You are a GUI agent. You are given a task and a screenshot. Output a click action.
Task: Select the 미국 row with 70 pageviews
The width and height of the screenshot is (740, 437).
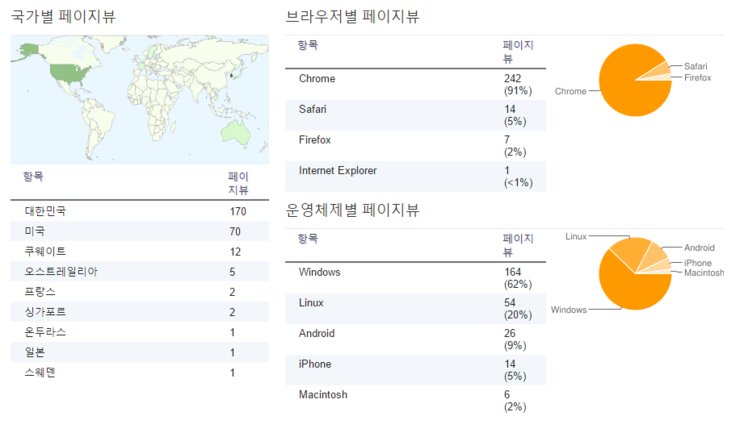point(140,231)
